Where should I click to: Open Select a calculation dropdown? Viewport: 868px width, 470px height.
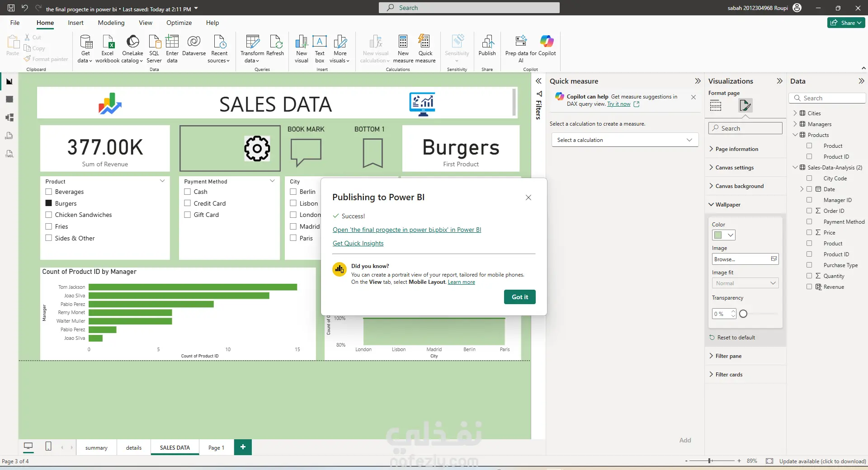(625, 140)
